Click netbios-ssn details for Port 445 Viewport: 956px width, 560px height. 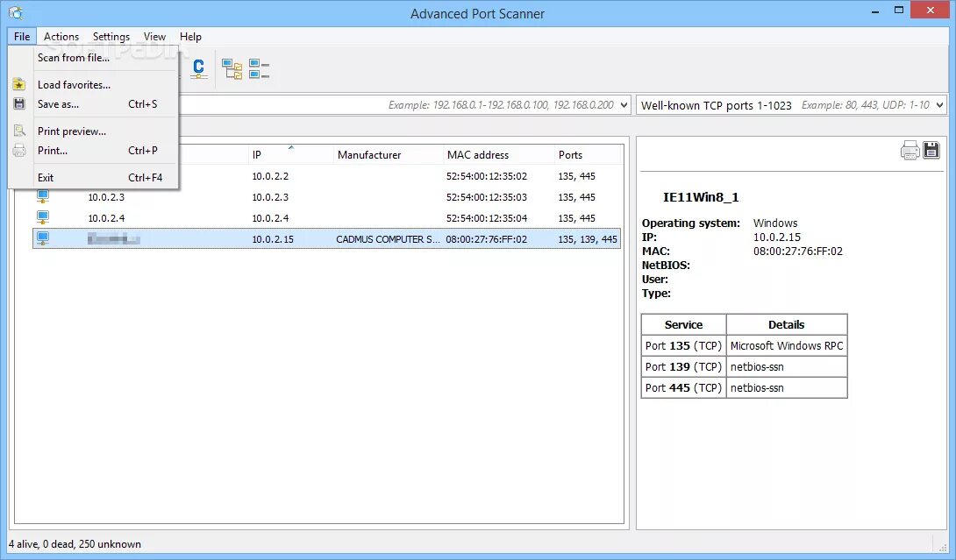[787, 387]
